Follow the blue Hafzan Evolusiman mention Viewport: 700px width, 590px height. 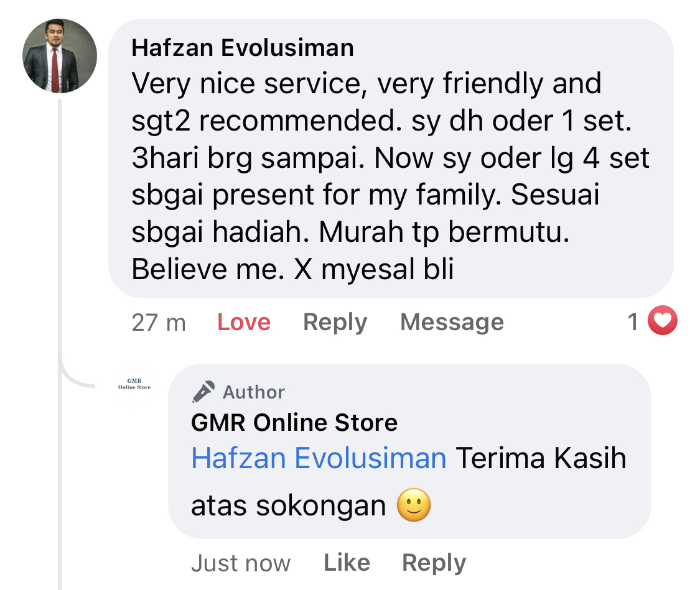(x=319, y=458)
